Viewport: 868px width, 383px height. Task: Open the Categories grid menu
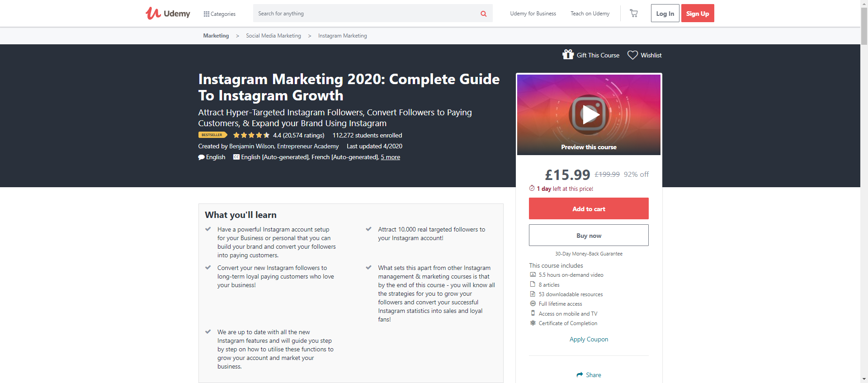point(220,14)
